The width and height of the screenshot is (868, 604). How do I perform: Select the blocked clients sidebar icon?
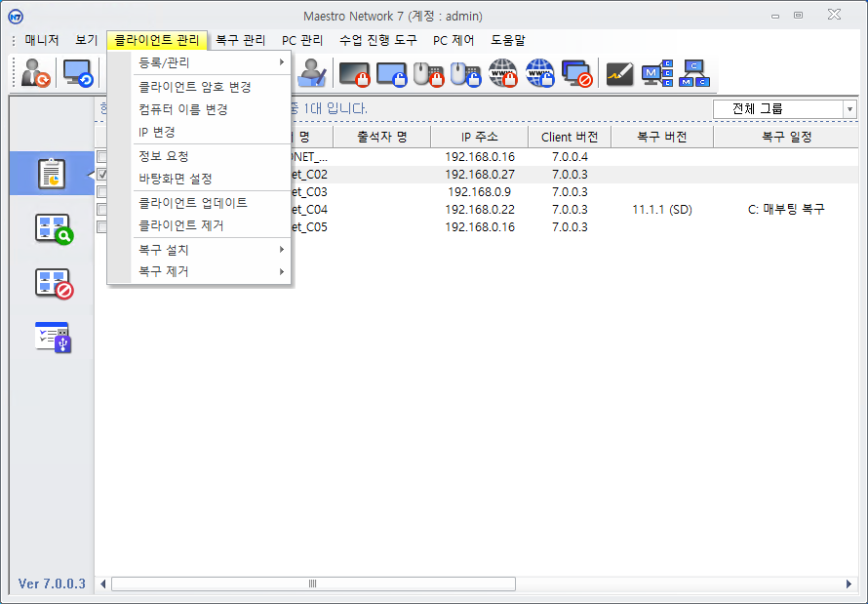click(54, 283)
